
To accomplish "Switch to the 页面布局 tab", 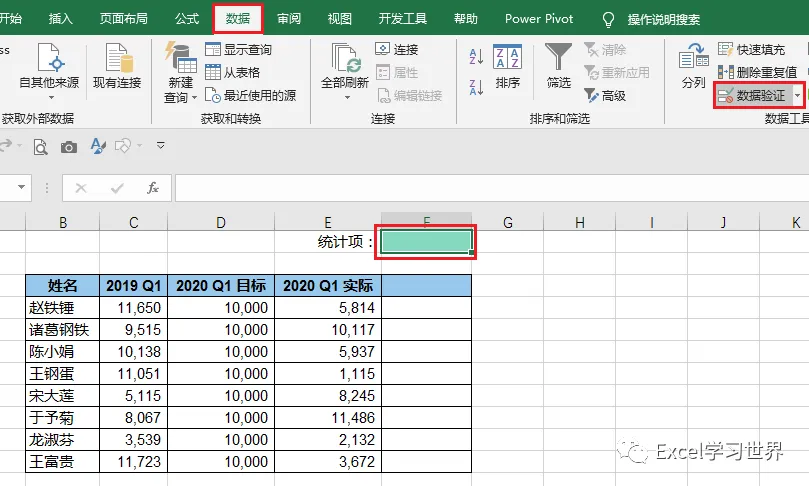I will tap(123, 19).
